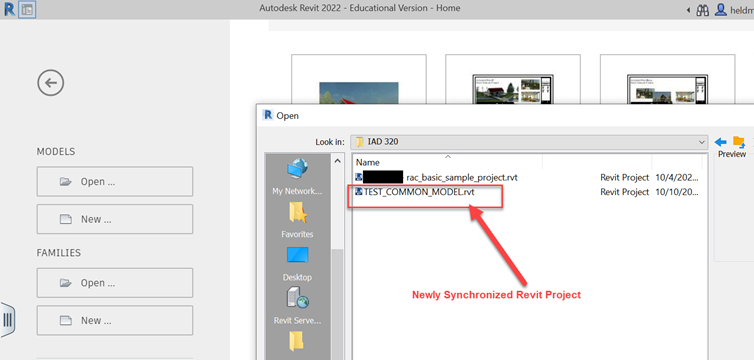Image resolution: width=754 pixels, height=360 pixels.
Task: Open a model via Models Open button
Action: click(114, 182)
